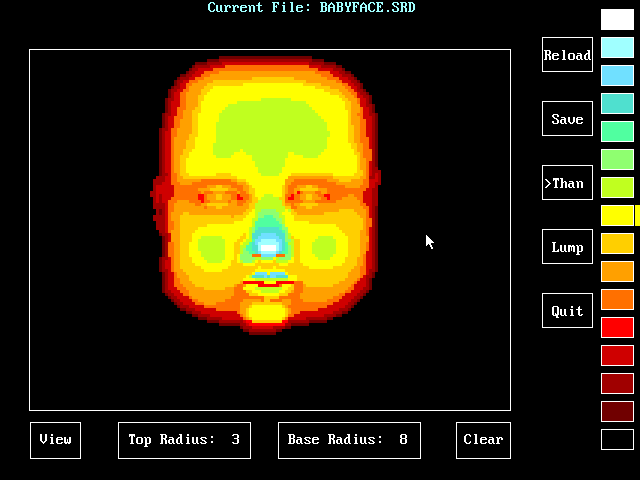Click the Current File: BABYFACE.SRD title text
The height and width of the screenshot is (480, 640).
pyautogui.click(x=311, y=7)
